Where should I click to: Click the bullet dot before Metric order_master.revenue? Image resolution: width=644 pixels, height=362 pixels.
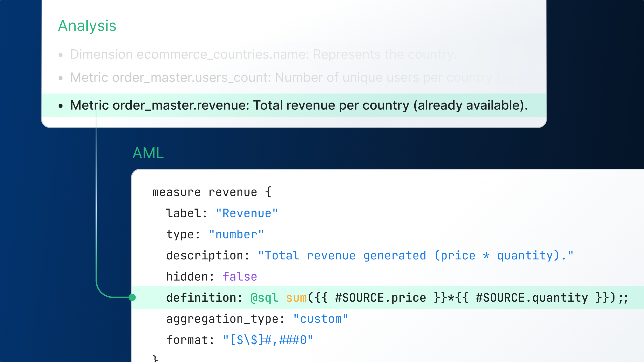[61, 106]
